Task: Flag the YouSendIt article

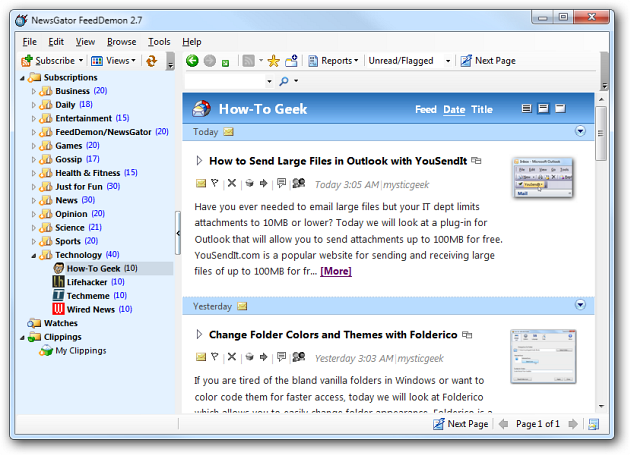Action: [215, 183]
